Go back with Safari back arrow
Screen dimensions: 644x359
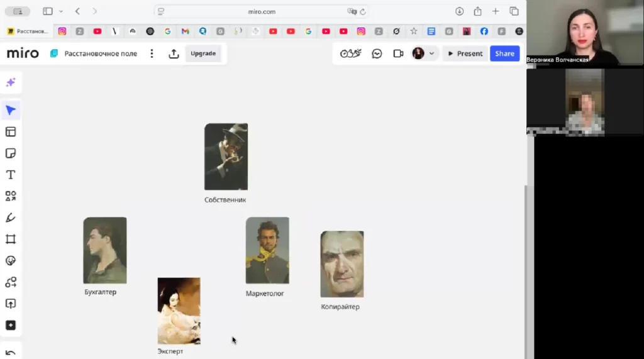[77, 11]
